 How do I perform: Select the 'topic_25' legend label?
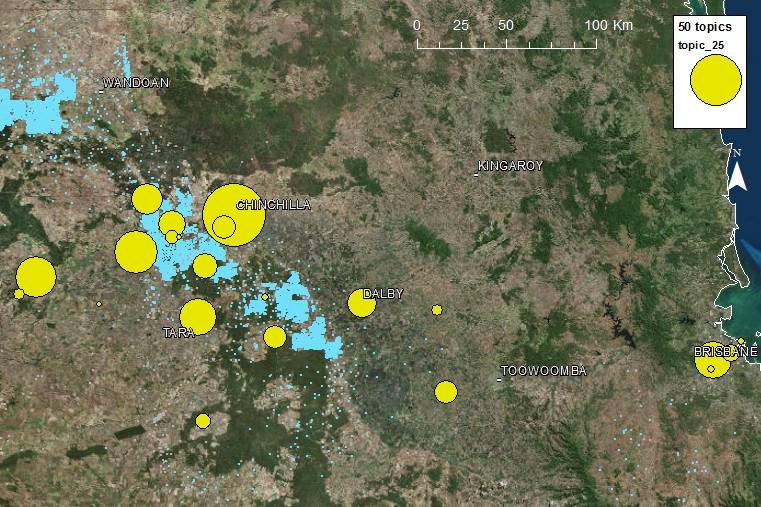[x=701, y=46]
